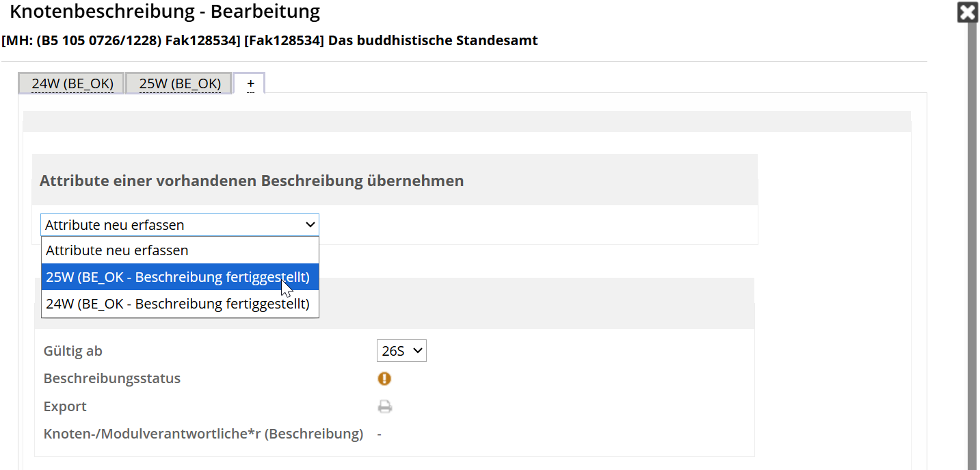Viewport: 980px width, 470px height.
Task: Click the 'Export' label
Action: pos(65,406)
